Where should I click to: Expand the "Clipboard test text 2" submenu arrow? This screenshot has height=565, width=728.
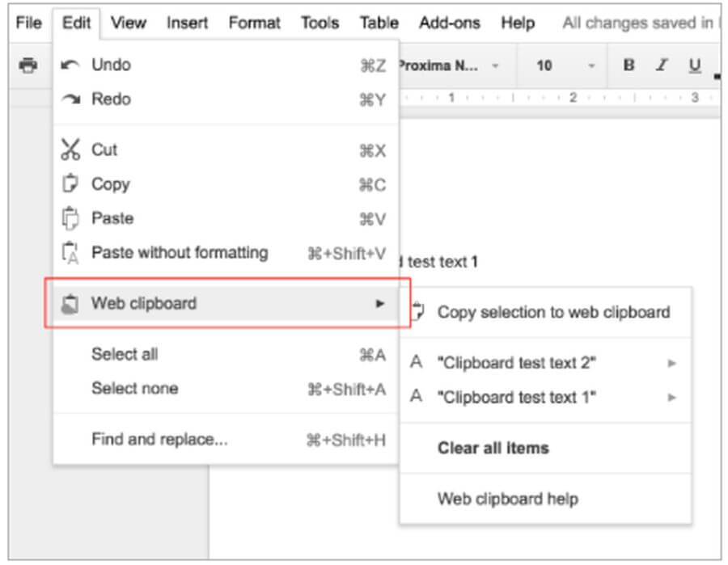(x=671, y=364)
